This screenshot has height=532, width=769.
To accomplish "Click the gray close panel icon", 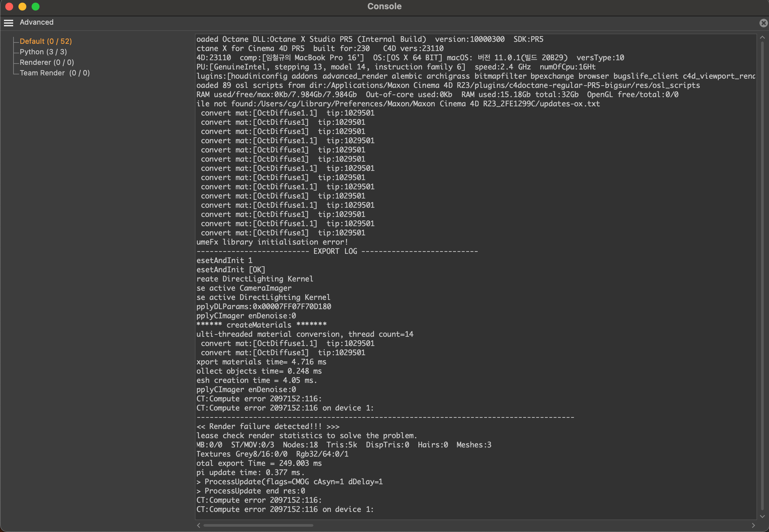I will [x=763, y=23].
